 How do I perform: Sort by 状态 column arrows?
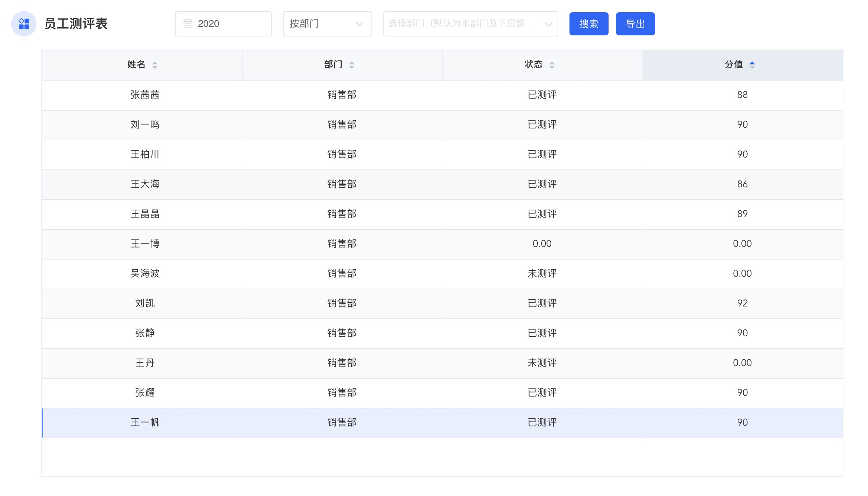[552, 65]
